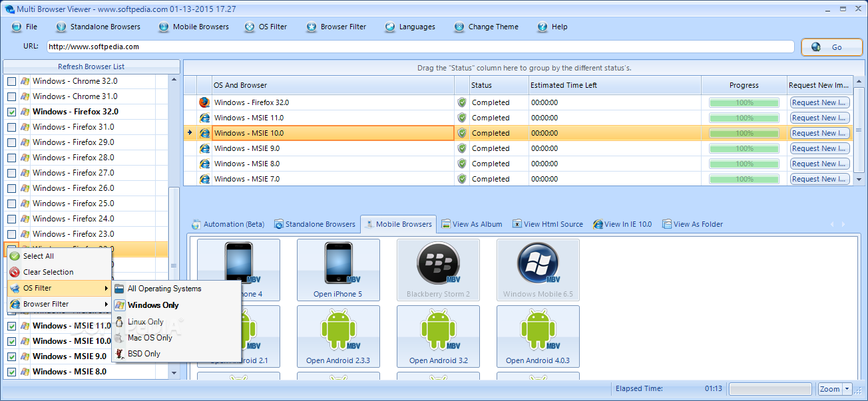Click the View As Folder icon

(x=667, y=224)
